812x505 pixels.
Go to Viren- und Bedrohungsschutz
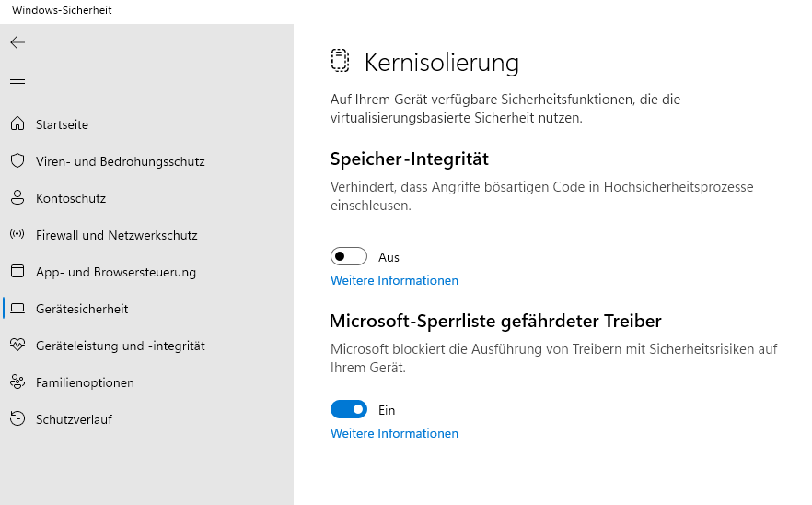120,161
